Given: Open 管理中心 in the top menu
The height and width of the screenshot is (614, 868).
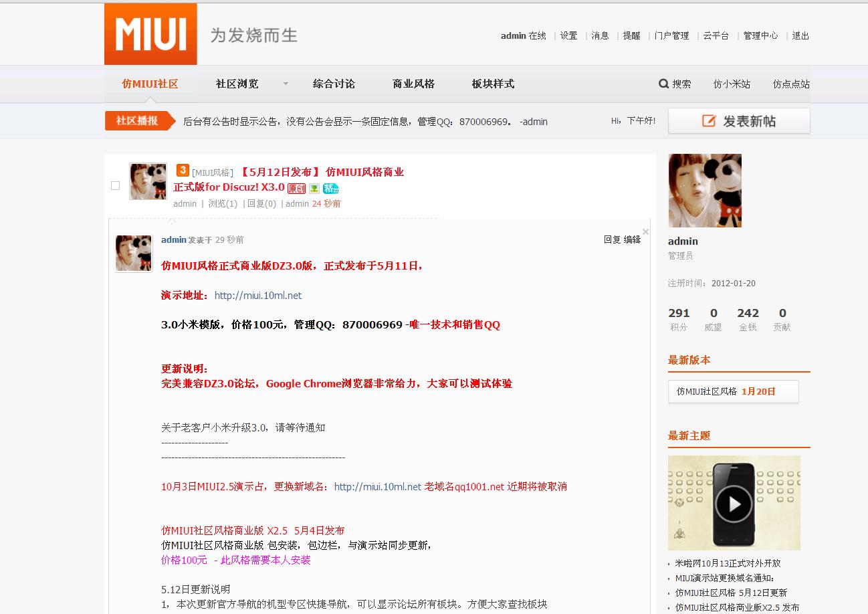Looking at the screenshot, I should pyautogui.click(x=760, y=35).
